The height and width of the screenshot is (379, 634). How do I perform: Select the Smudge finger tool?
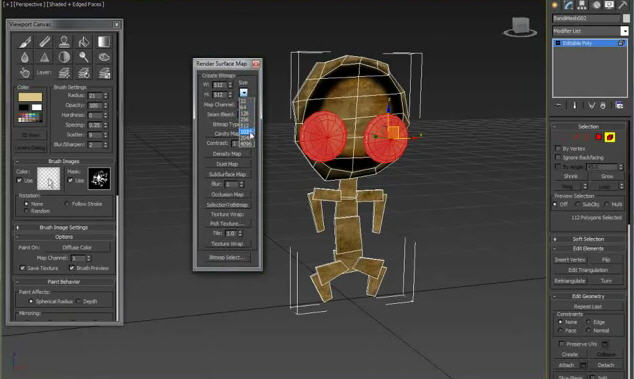coord(25,73)
